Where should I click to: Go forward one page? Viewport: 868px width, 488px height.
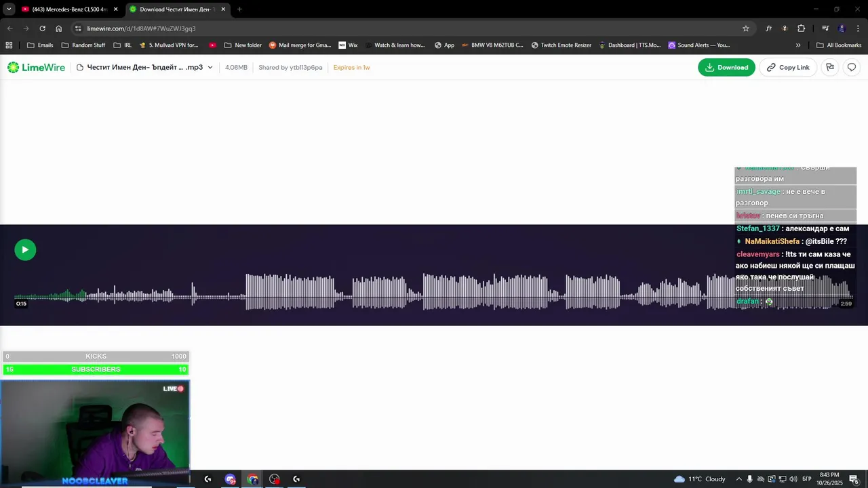point(26,28)
